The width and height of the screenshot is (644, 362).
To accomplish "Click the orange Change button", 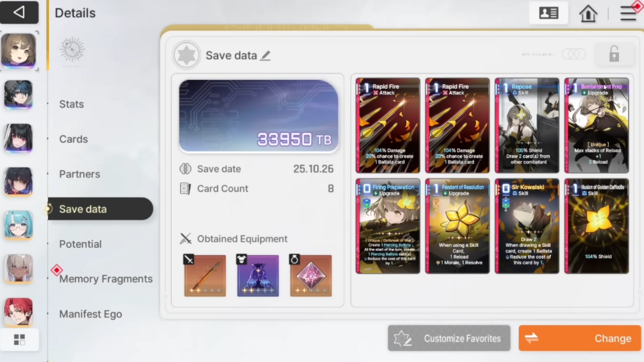I will pos(580,338).
